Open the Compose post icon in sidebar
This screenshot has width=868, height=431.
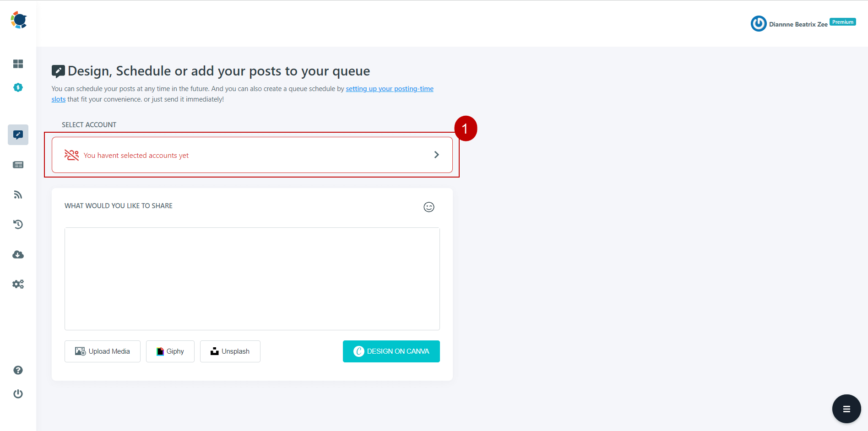pos(18,135)
